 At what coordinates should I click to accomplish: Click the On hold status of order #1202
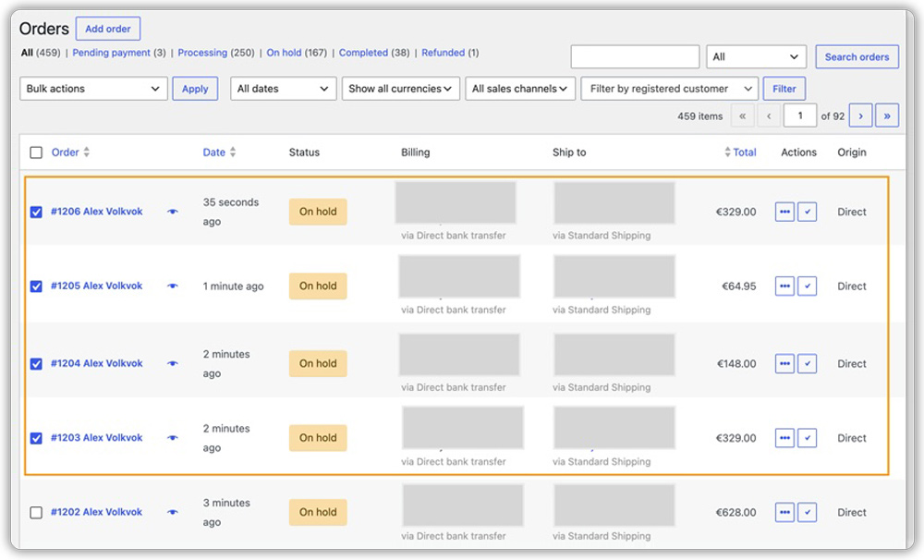click(x=318, y=512)
